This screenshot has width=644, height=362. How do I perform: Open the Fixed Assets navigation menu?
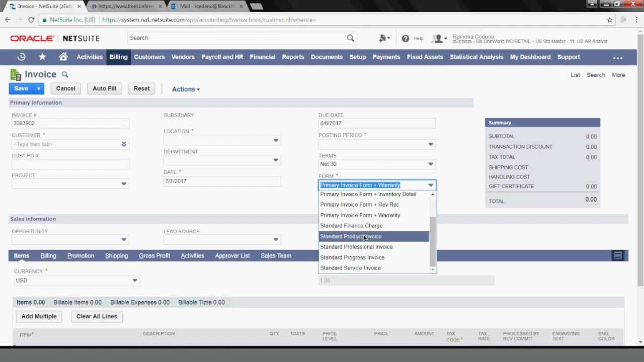425,57
